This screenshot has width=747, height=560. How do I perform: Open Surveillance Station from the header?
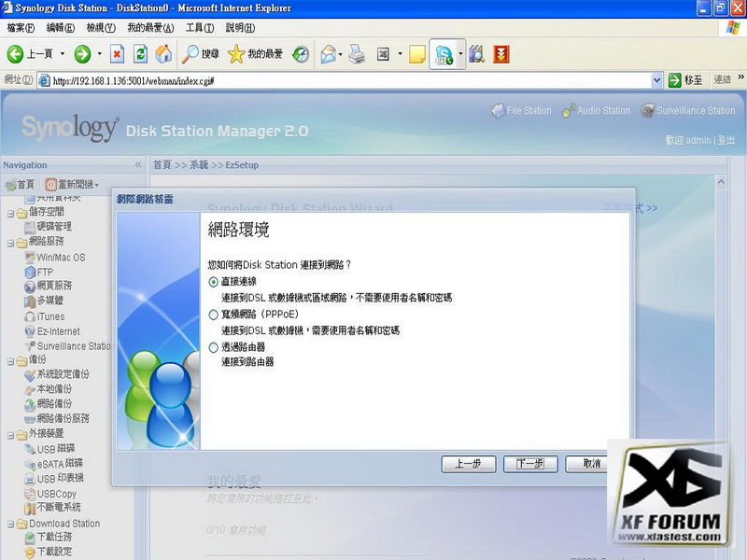click(688, 110)
